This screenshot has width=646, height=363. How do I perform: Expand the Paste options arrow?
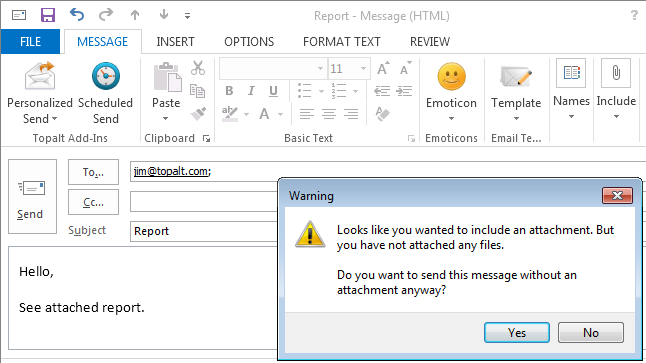(165, 118)
